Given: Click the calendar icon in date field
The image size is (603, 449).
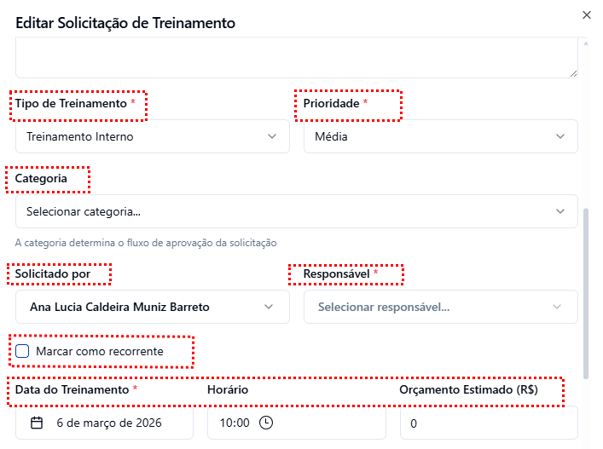Looking at the screenshot, I should (x=37, y=423).
